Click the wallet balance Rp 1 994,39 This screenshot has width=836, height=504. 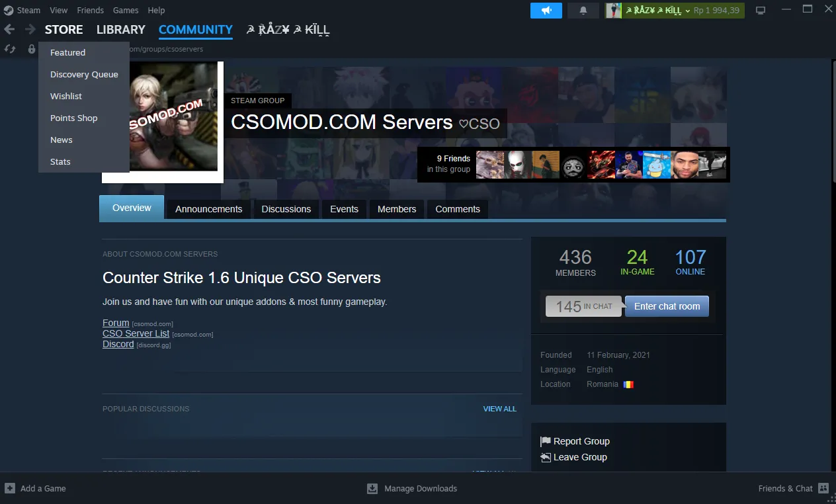click(716, 11)
